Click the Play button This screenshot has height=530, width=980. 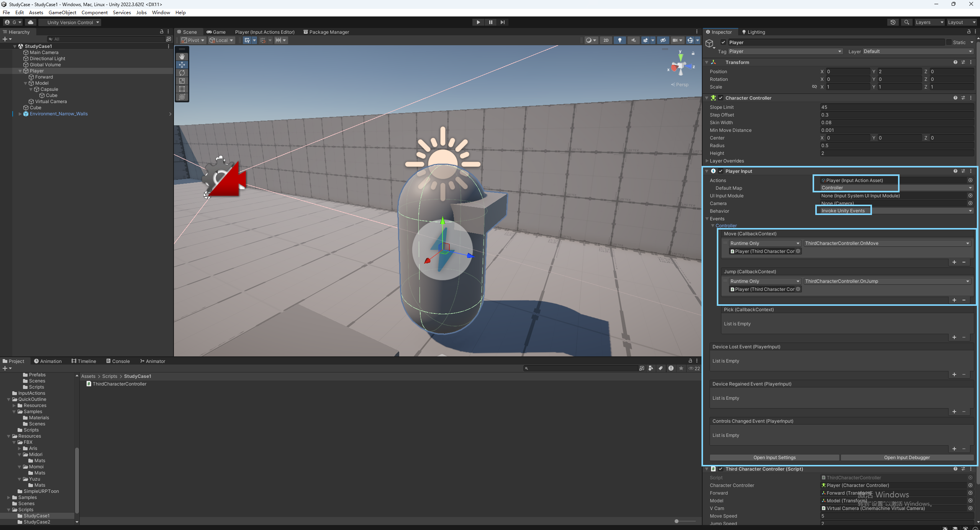(478, 22)
